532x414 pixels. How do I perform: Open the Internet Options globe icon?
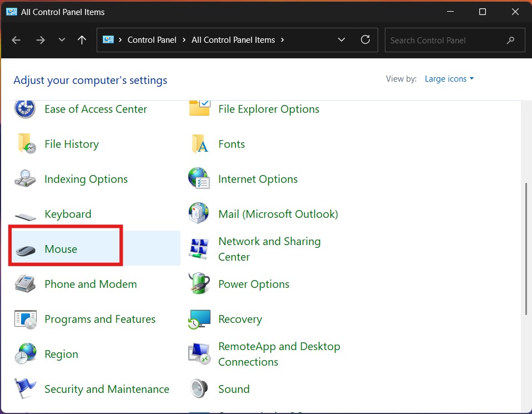click(199, 178)
